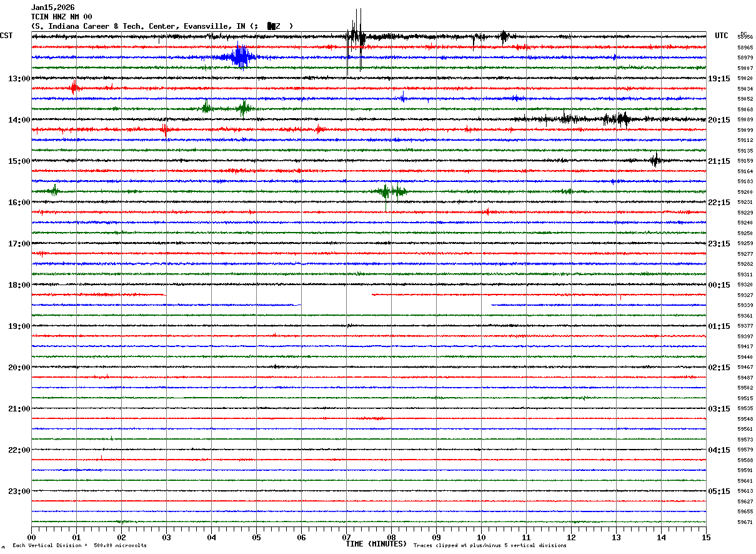Click the 'CST' timezone label

coord(6,36)
